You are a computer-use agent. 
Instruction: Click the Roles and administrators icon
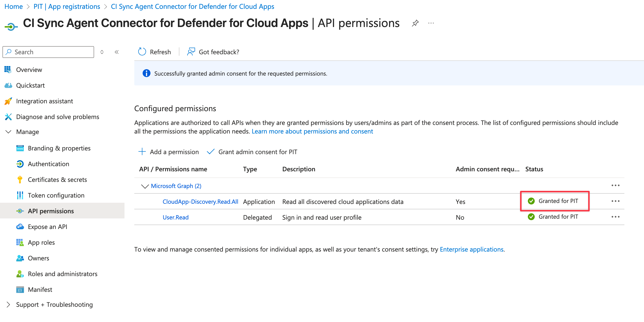click(x=20, y=274)
